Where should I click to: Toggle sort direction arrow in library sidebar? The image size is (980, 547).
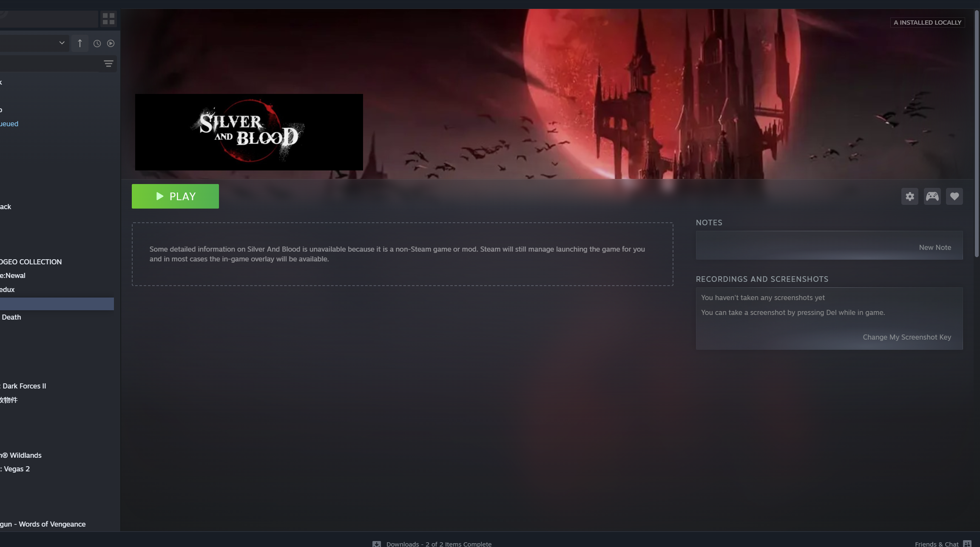pos(80,43)
